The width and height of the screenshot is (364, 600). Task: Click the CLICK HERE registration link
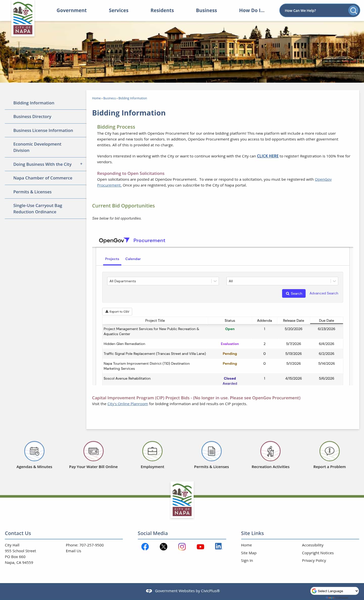coord(268,156)
